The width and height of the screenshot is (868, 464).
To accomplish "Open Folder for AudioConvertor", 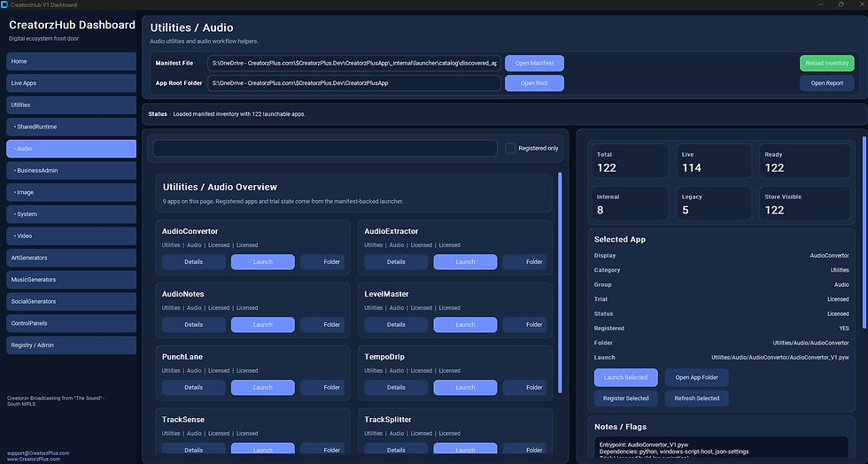I will click(x=323, y=262).
